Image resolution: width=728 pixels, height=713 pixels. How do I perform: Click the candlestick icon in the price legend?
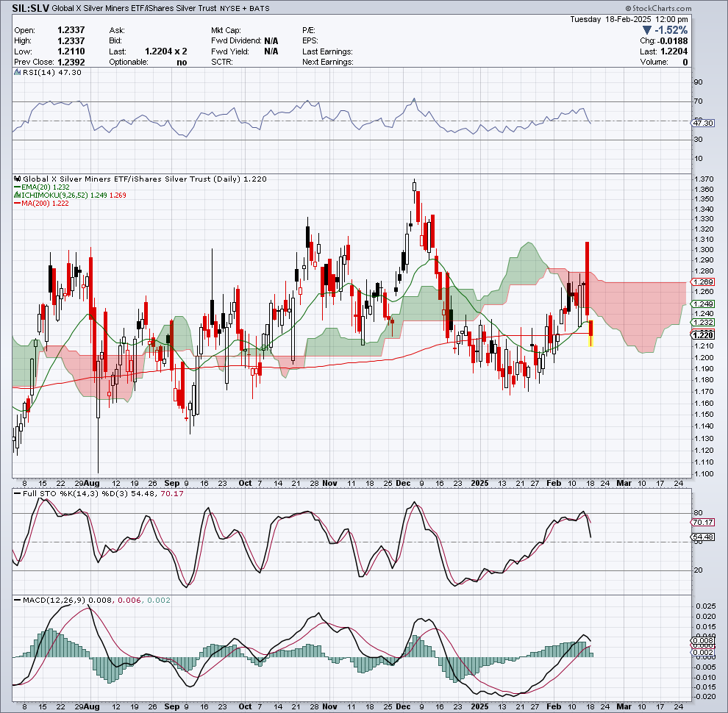pyautogui.click(x=17, y=179)
